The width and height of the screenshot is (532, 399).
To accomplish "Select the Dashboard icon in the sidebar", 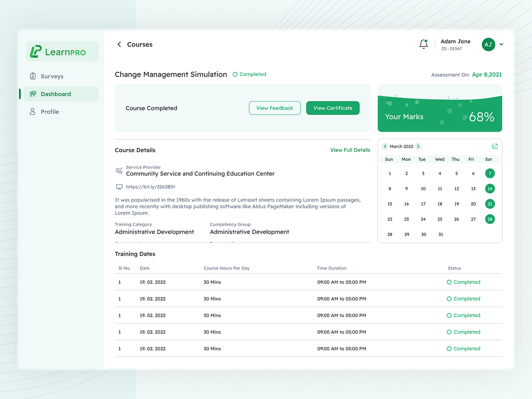I will coord(33,94).
